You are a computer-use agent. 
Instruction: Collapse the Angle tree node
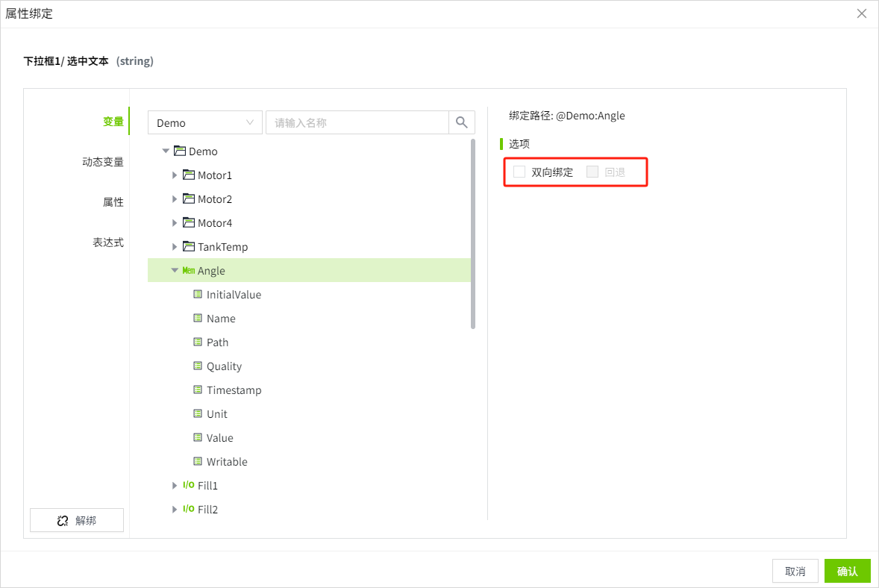tap(175, 271)
